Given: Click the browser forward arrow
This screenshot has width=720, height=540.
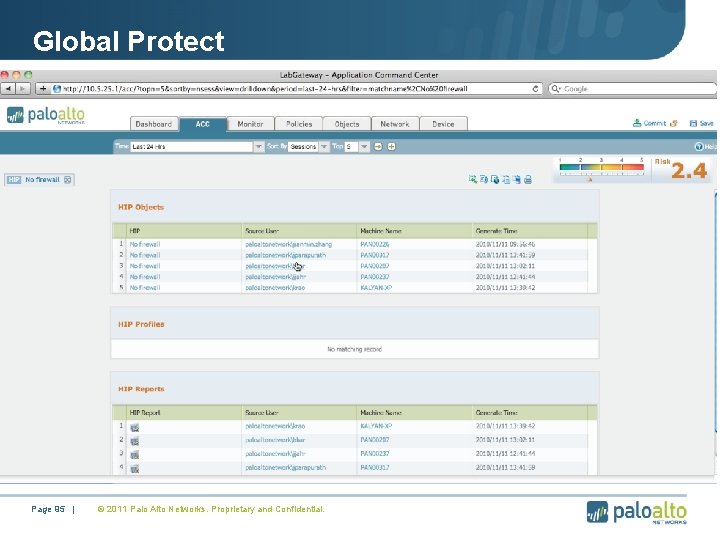Looking at the screenshot, I should 22,89.
